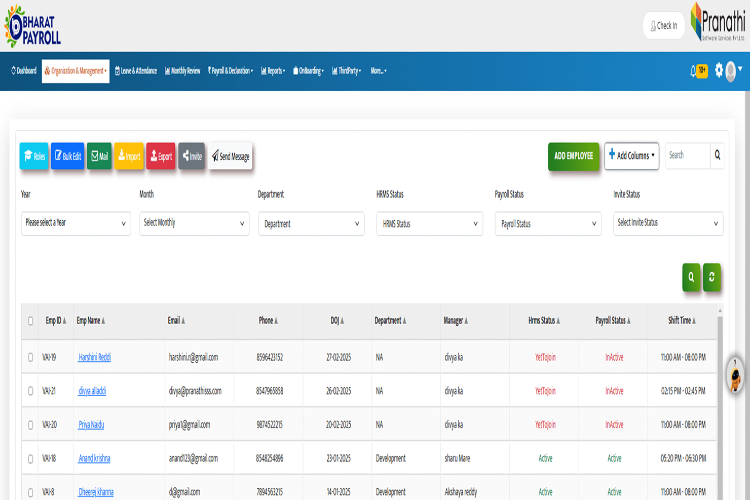This screenshot has width=750, height=500.
Task: Open the HRMS Status dropdown
Action: [x=430, y=223]
